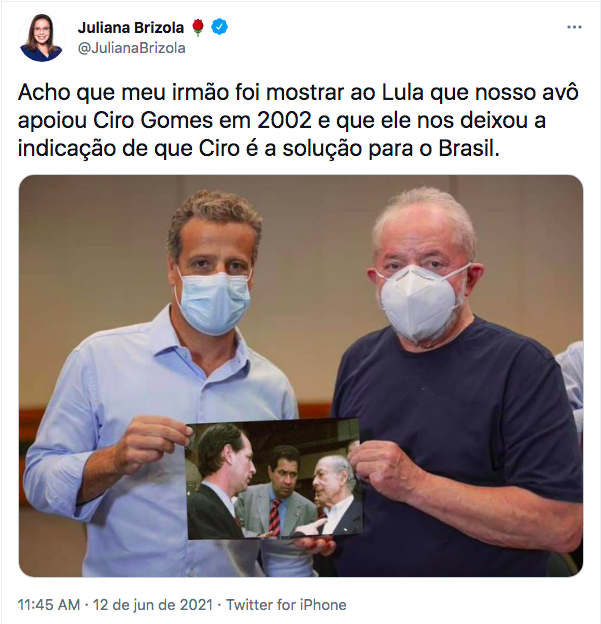Click the tweet's first line starting Acho que
Image resolution: width=601 pixels, height=624 pixels.
pyautogui.click(x=298, y=93)
